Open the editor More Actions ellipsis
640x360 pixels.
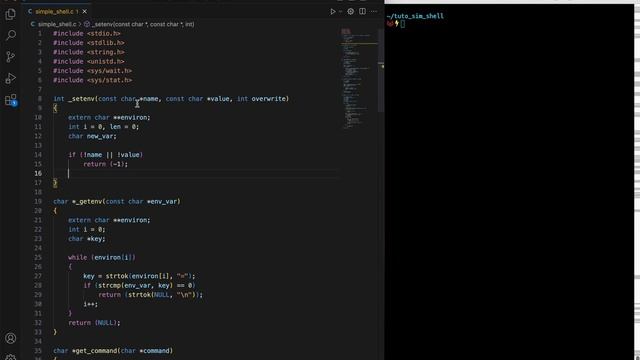(x=374, y=11)
